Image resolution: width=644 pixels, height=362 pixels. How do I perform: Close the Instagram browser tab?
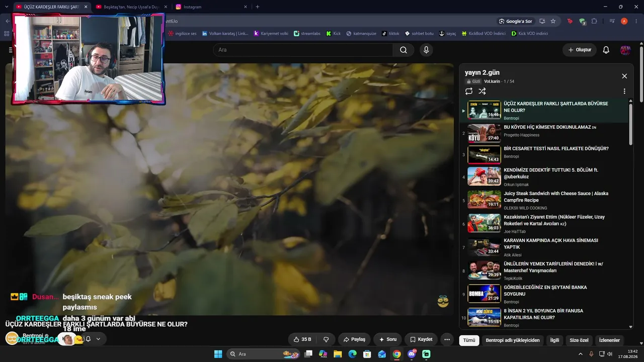point(246,7)
